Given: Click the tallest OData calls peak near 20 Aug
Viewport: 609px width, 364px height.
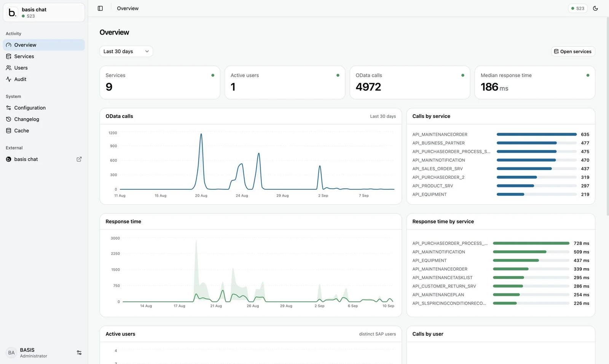Looking at the screenshot, I should click(201, 134).
